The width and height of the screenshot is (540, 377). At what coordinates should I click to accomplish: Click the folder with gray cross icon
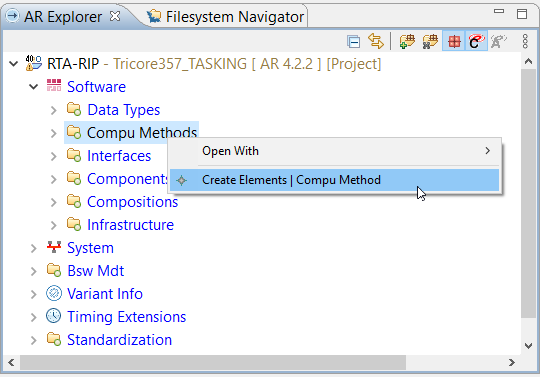point(430,41)
